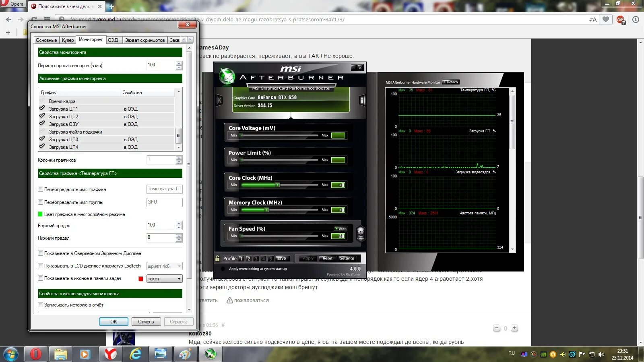The image size is (644, 362).
Task: Decrease the Нижний предел value
Action: coord(179,240)
